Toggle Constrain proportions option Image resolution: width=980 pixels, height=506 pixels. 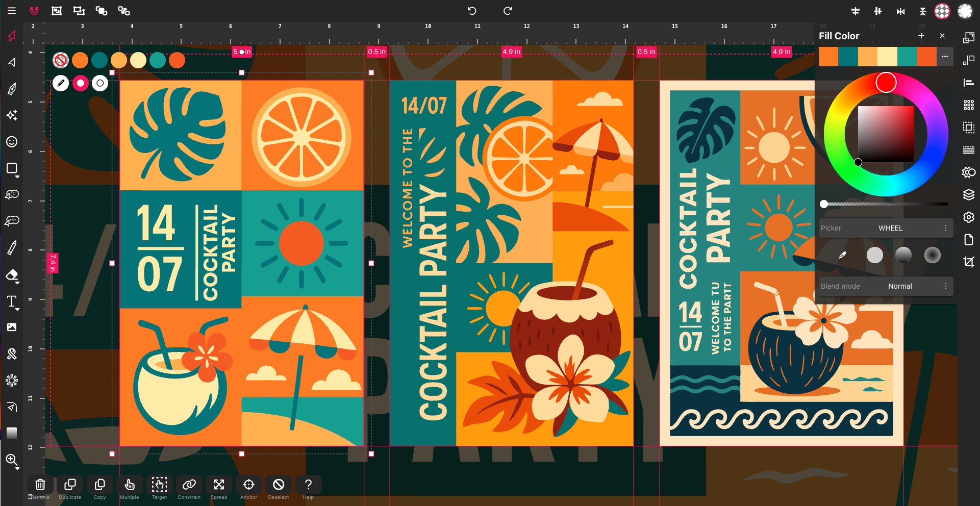click(189, 485)
